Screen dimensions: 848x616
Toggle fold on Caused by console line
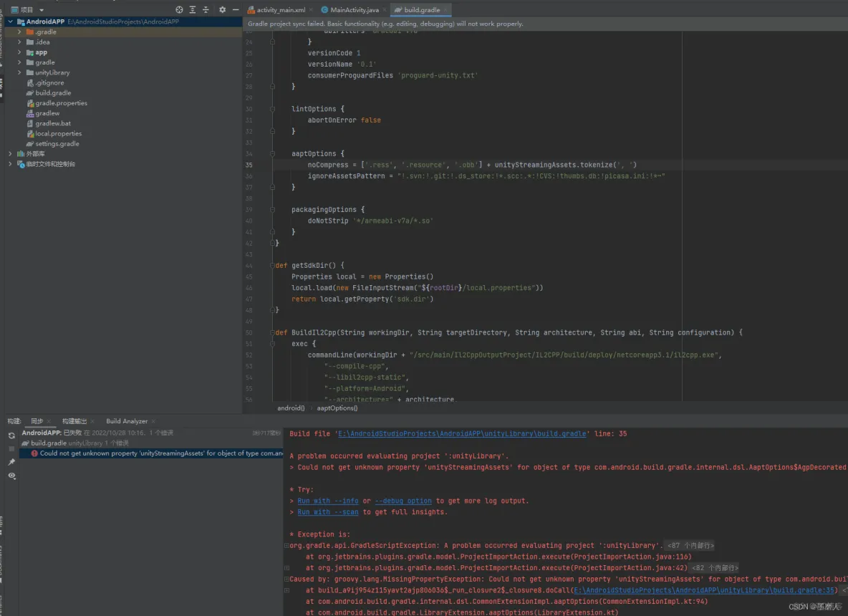coord(286,579)
